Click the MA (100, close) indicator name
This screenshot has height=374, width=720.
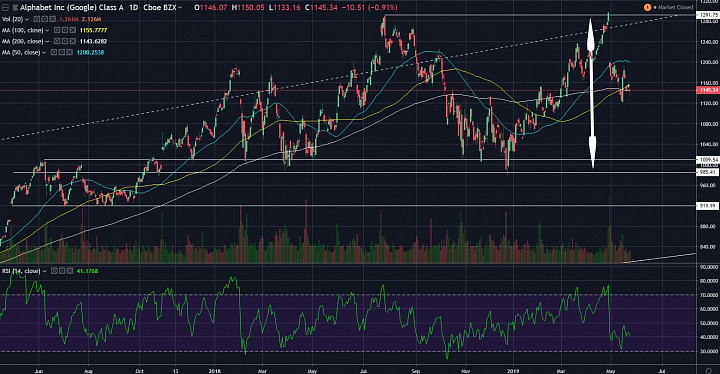point(22,30)
